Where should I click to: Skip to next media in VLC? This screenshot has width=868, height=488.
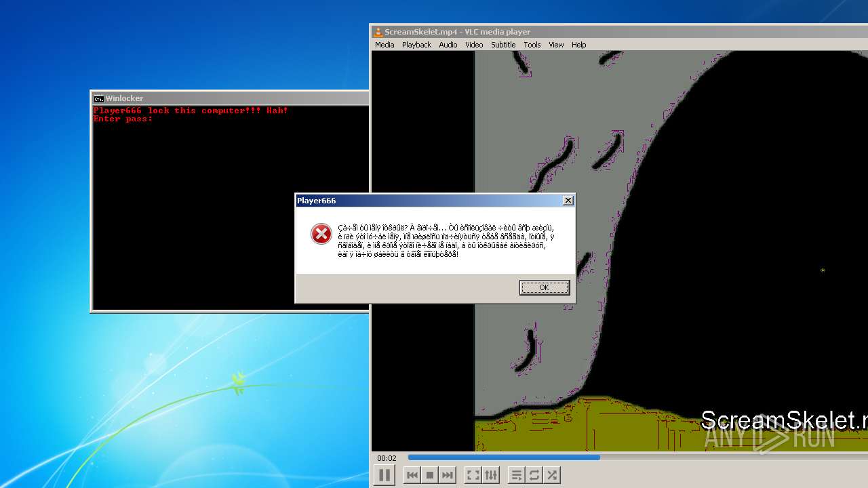point(448,475)
